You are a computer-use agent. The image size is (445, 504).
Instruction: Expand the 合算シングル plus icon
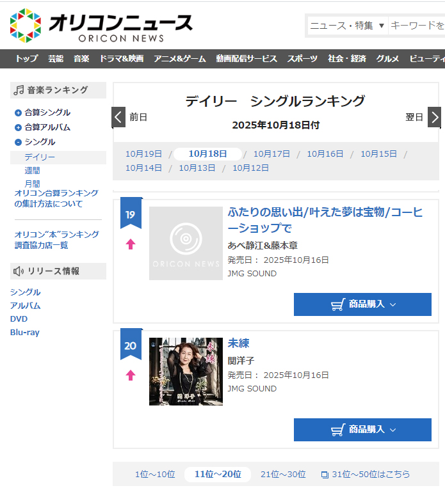point(18,113)
